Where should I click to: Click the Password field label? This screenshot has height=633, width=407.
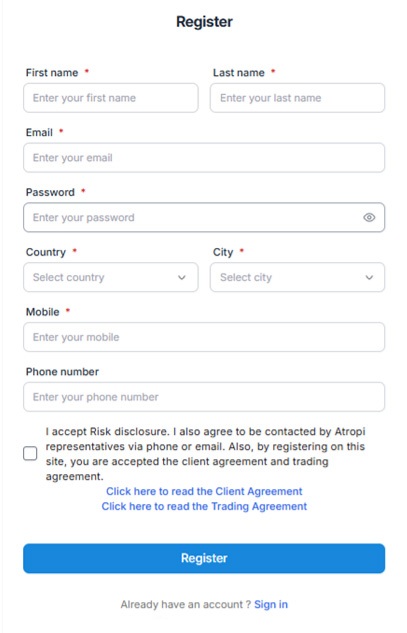pos(50,192)
